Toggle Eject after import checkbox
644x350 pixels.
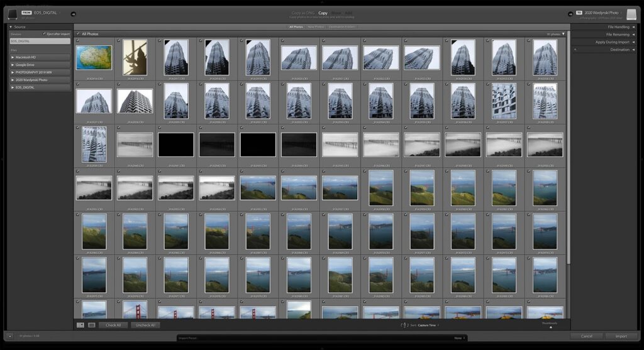(44, 34)
